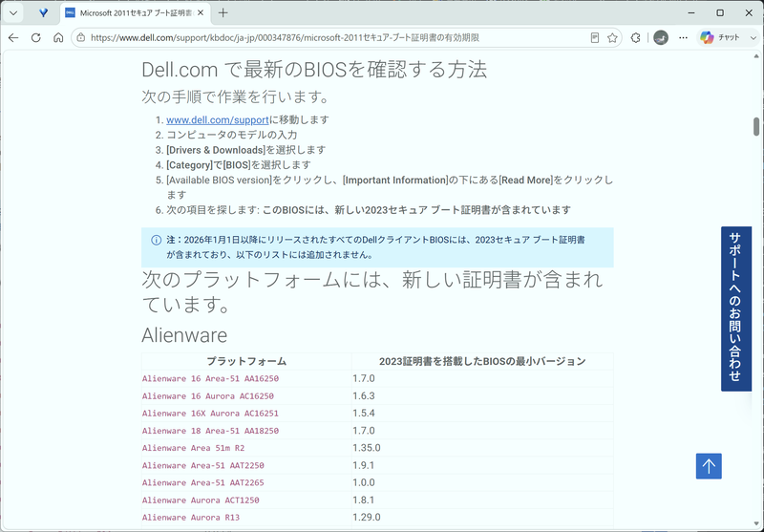Viewport: 764px width, 532px height.
Task: Open the www.dell.com/support link
Action: coord(218,119)
